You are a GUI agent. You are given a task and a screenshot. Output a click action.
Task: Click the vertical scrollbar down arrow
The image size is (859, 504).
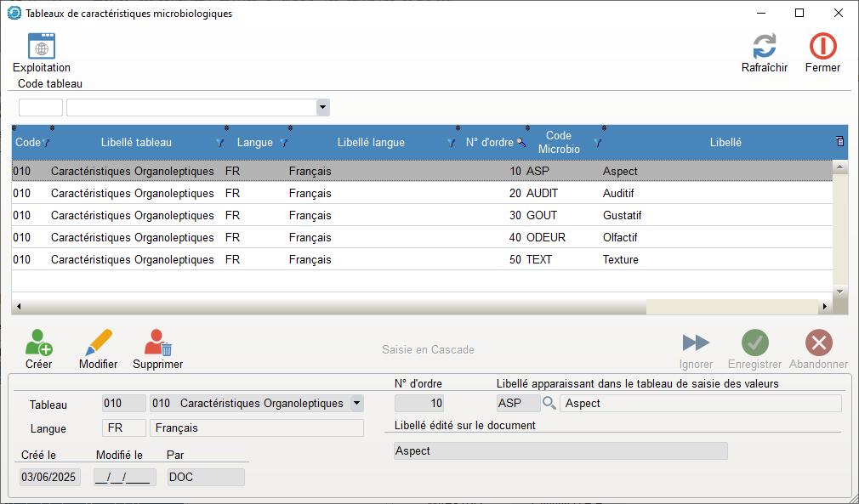tap(840, 291)
